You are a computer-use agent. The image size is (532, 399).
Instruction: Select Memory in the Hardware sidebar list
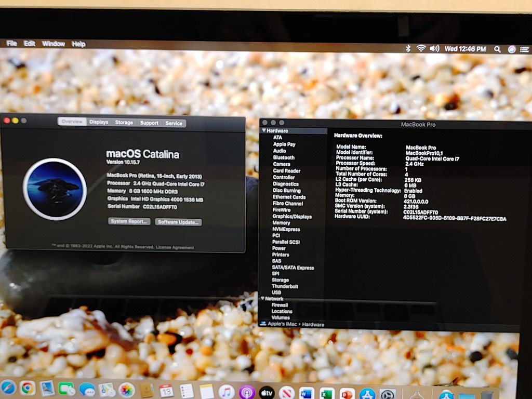pyautogui.click(x=281, y=223)
